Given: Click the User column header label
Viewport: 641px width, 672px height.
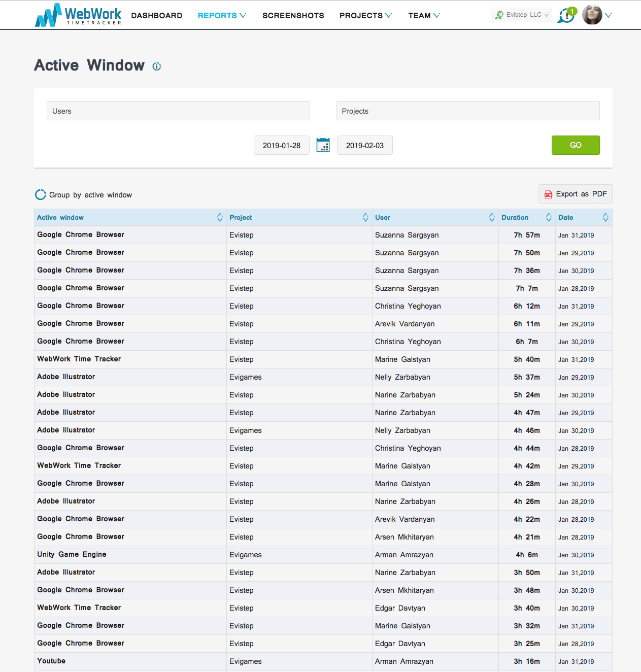Looking at the screenshot, I should 383,217.
